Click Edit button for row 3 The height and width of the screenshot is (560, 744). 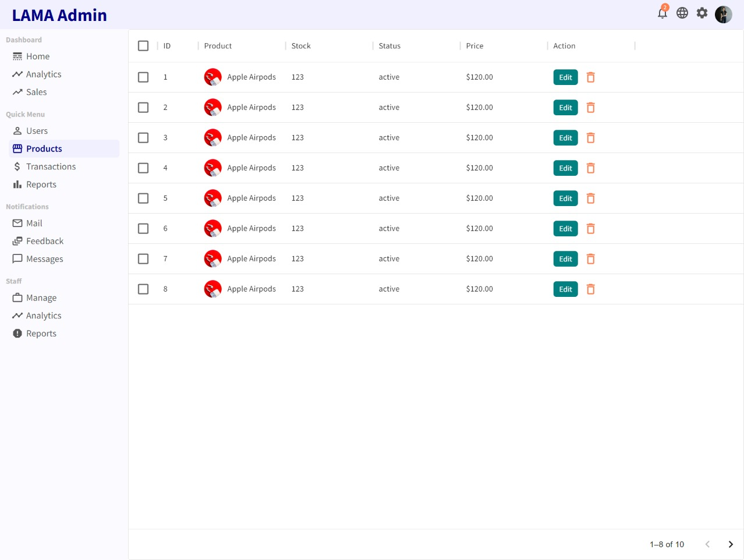click(565, 138)
